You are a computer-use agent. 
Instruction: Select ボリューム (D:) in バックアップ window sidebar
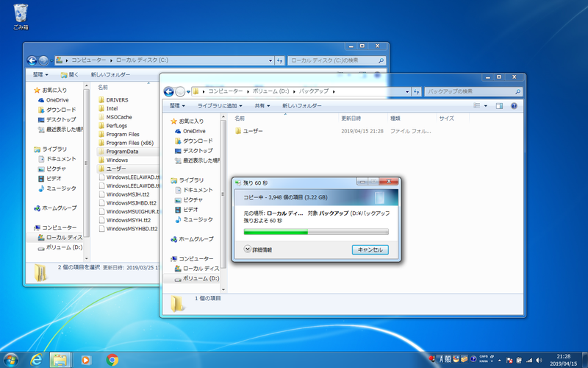coord(196,279)
